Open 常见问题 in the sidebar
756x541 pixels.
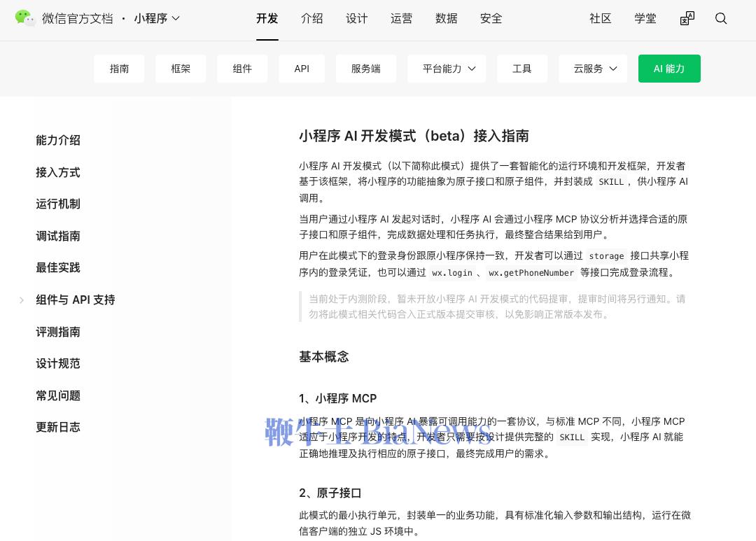[x=58, y=395]
